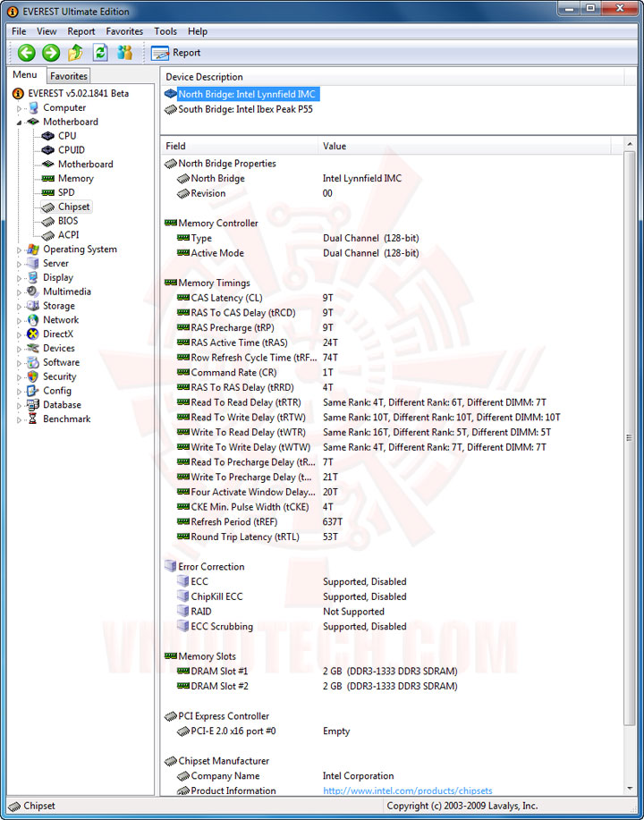Select the PCI-E 2.0 x16 port #0 row
The image size is (644, 820).
(x=393, y=731)
